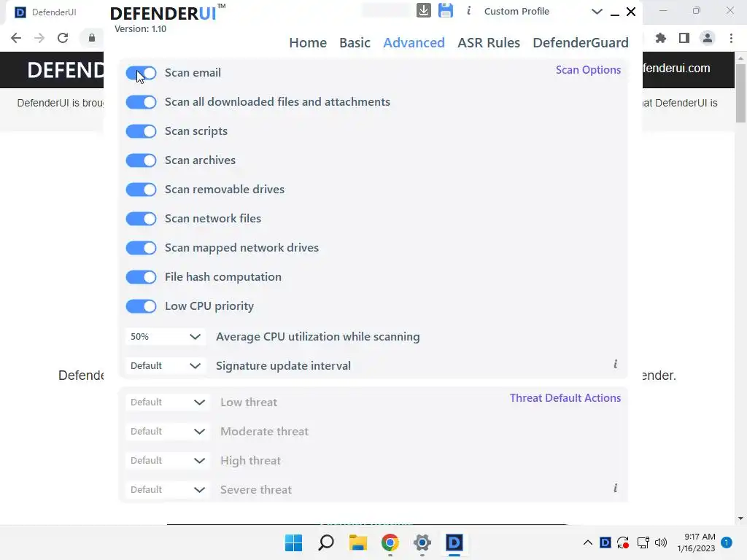Open the browser three-dot menu
This screenshot has height=560, width=747.
point(731,38)
